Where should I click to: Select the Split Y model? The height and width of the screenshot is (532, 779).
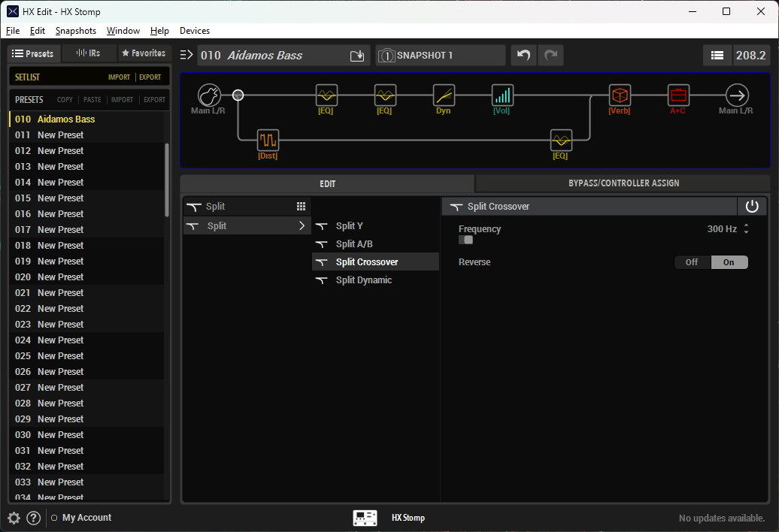click(x=375, y=226)
